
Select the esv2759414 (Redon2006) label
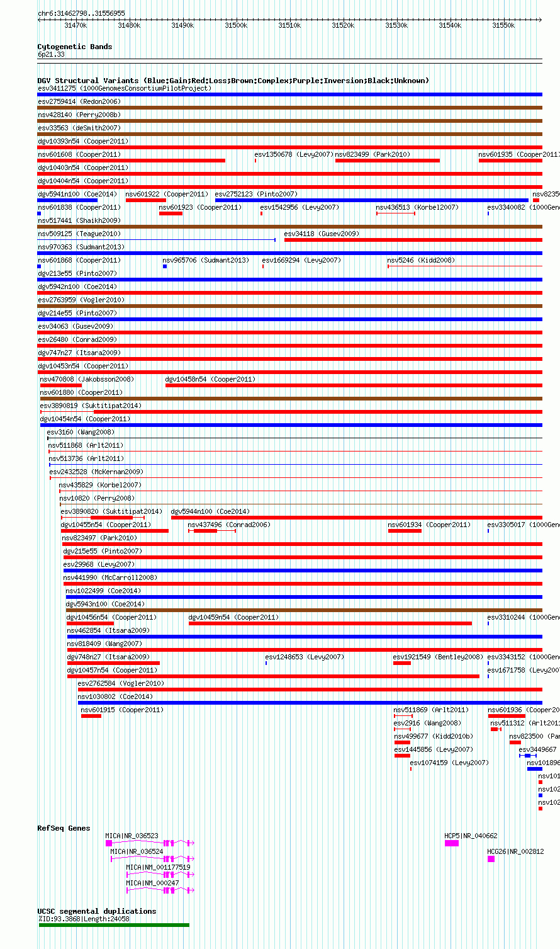(79, 101)
